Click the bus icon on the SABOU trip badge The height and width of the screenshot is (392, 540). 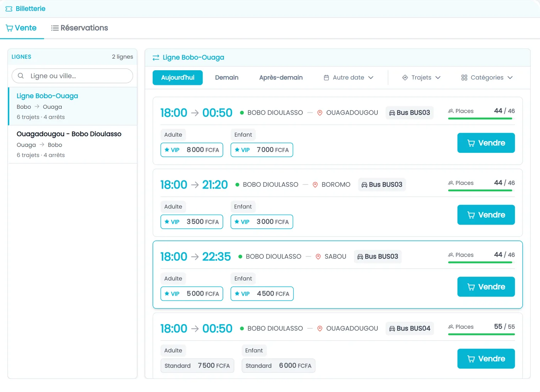pos(360,257)
